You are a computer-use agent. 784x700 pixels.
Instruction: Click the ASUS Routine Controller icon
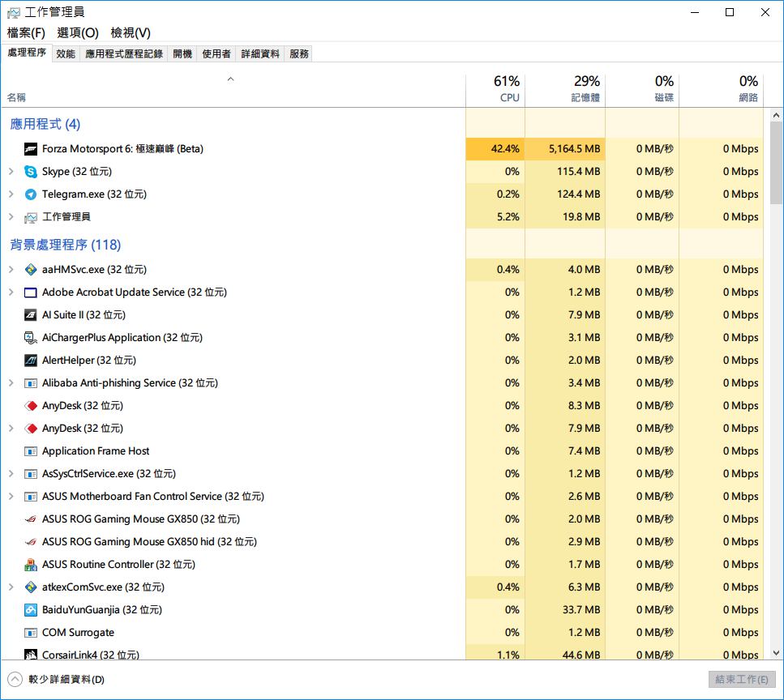31,565
